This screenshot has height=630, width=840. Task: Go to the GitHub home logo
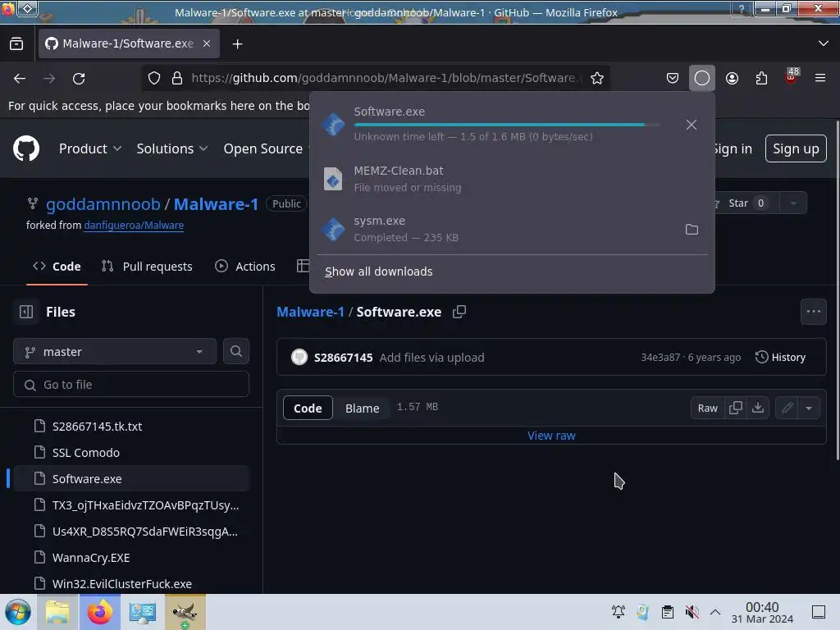click(x=26, y=148)
